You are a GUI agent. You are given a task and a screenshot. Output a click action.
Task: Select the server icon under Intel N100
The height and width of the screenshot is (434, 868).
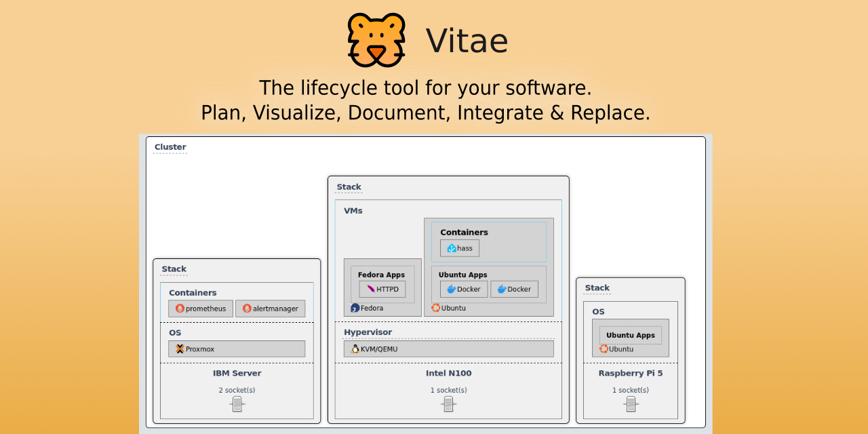[448, 403]
